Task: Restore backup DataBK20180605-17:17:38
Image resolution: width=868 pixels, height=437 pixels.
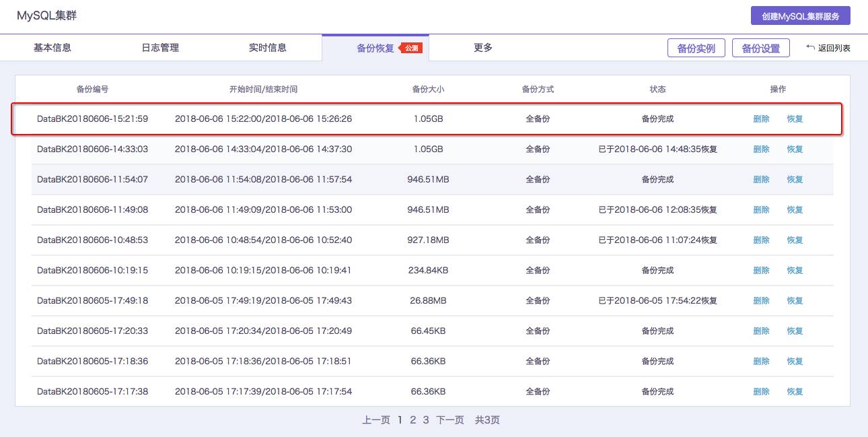Action: click(x=795, y=392)
